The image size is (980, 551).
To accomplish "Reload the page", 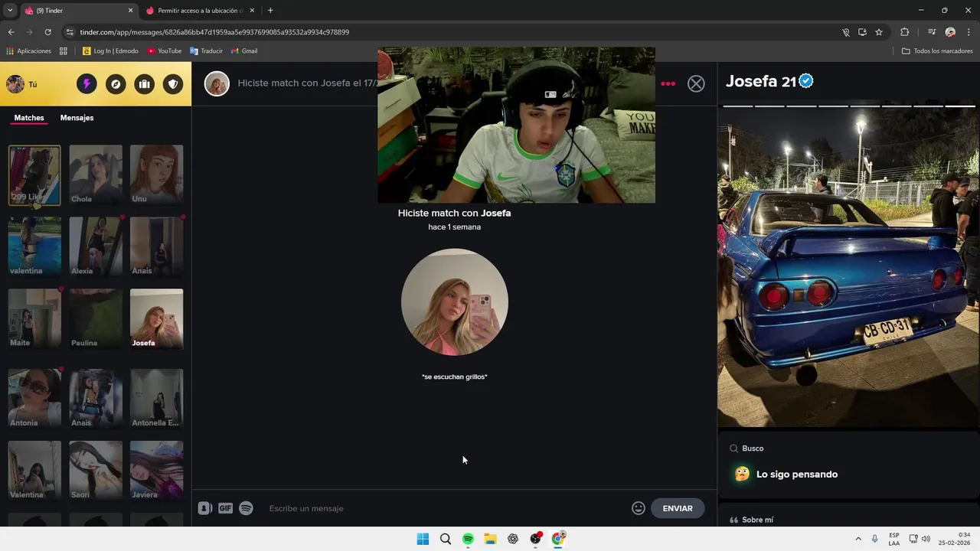I will pos(47,32).
